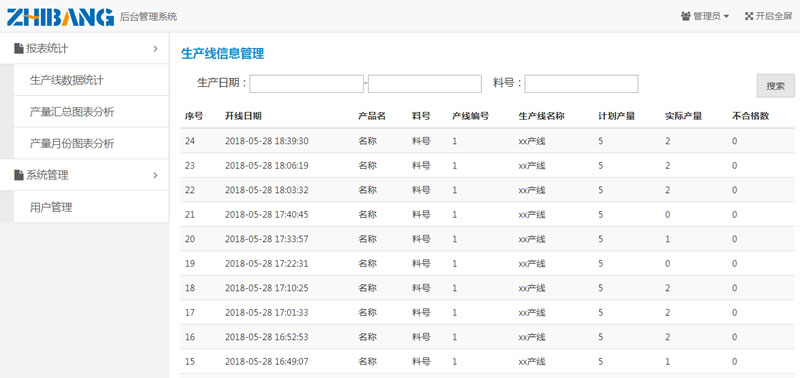Screen dimensions: 800x378
Task: Select row with 序号 22
Action: 487,190
